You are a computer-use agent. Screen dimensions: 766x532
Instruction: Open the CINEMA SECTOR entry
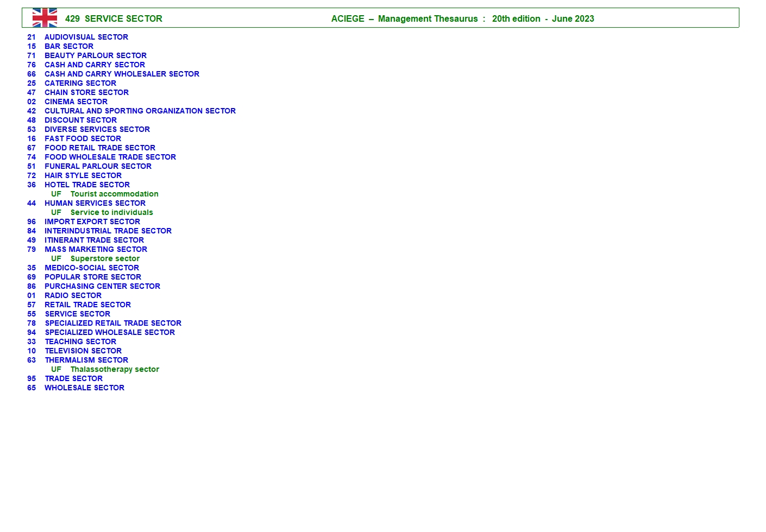pos(76,102)
